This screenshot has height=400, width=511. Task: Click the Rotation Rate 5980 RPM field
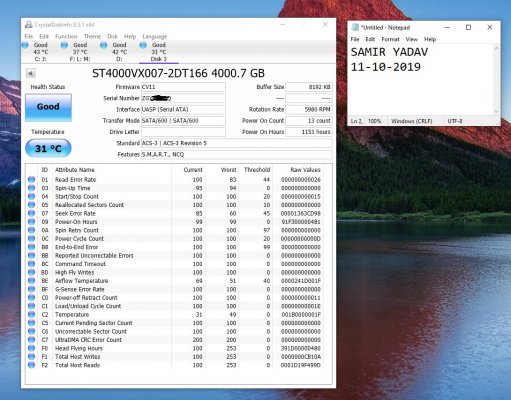[x=309, y=110]
